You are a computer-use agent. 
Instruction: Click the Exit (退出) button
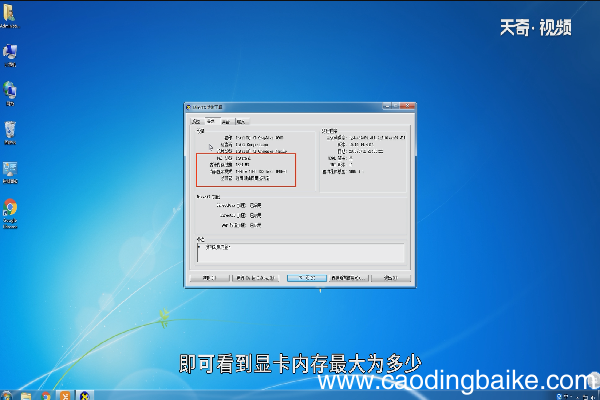tap(391, 278)
